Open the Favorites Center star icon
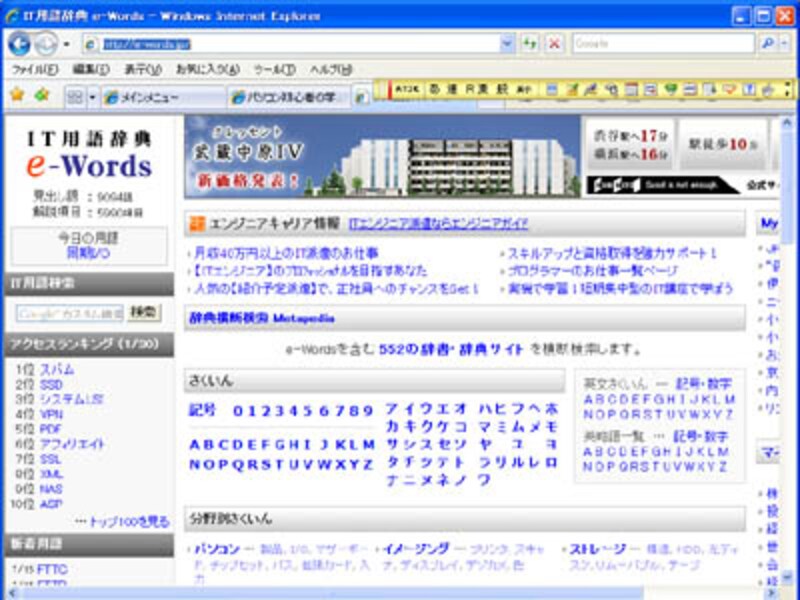This screenshot has width=800, height=600. point(16,96)
